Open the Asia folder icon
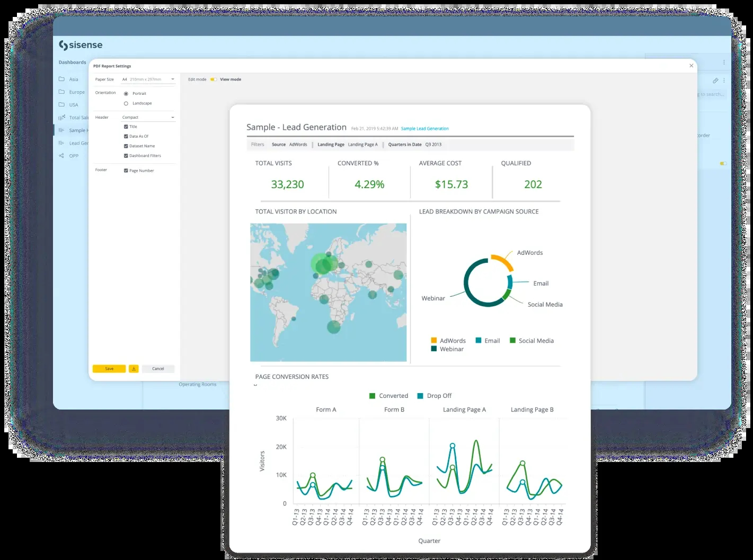This screenshot has height=560, width=753. [62, 79]
